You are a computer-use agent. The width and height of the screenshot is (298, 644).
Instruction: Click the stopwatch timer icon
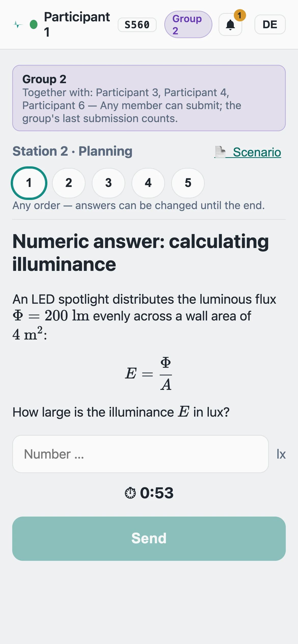coord(130,493)
